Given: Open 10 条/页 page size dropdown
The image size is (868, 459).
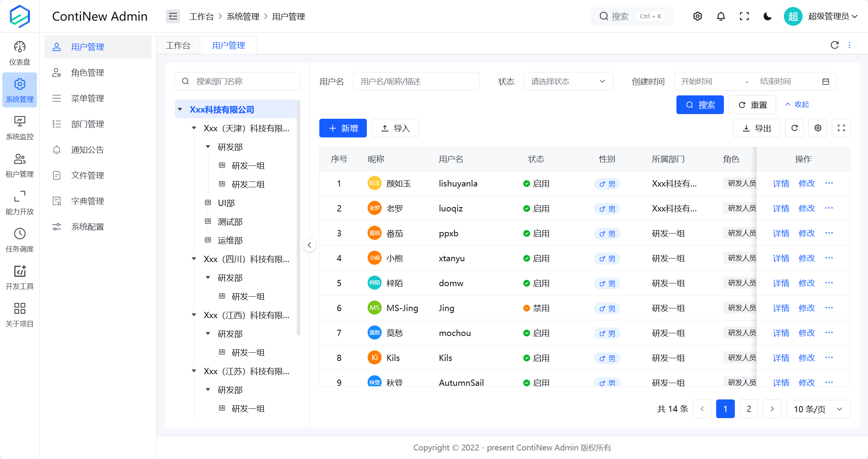Looking at the screenshot, I should pos(818,409).
